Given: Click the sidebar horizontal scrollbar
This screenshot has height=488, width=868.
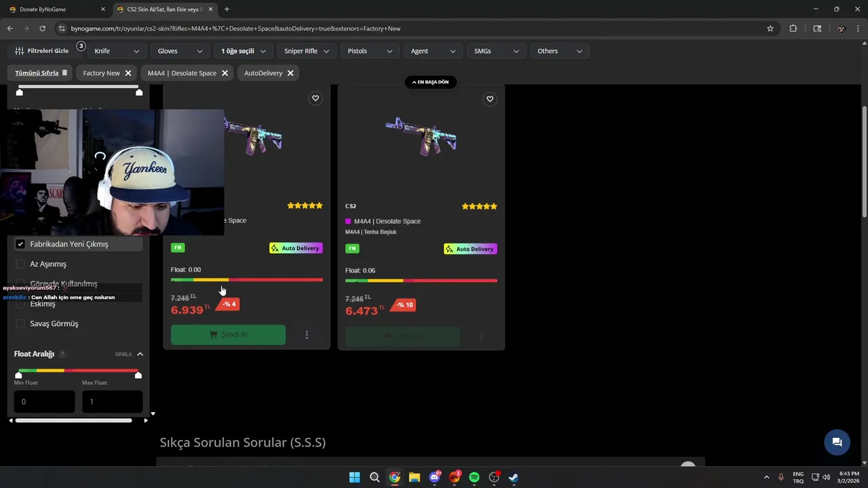Looking at the screenshot, I should click(73, 420).
